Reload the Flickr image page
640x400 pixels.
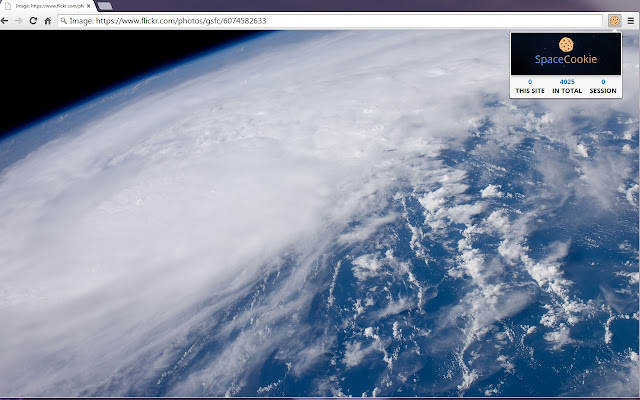(x=33, y=21)
